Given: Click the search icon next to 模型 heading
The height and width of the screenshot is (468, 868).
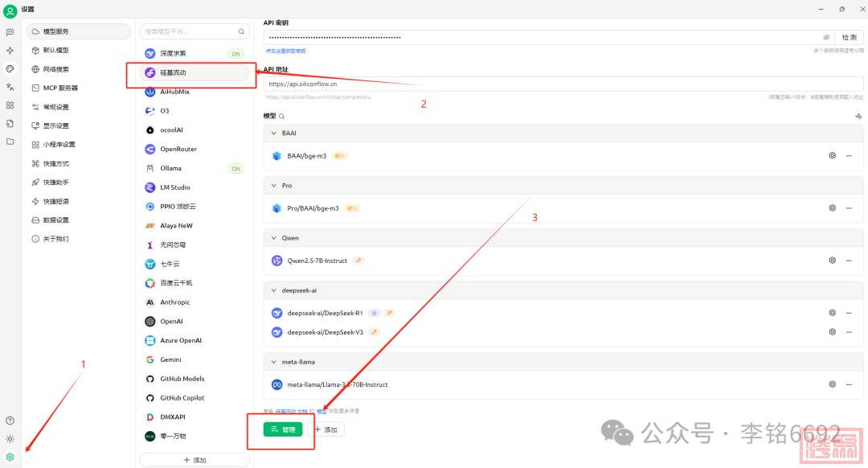Looking at the screenshot, I should (x=281, y=116).
